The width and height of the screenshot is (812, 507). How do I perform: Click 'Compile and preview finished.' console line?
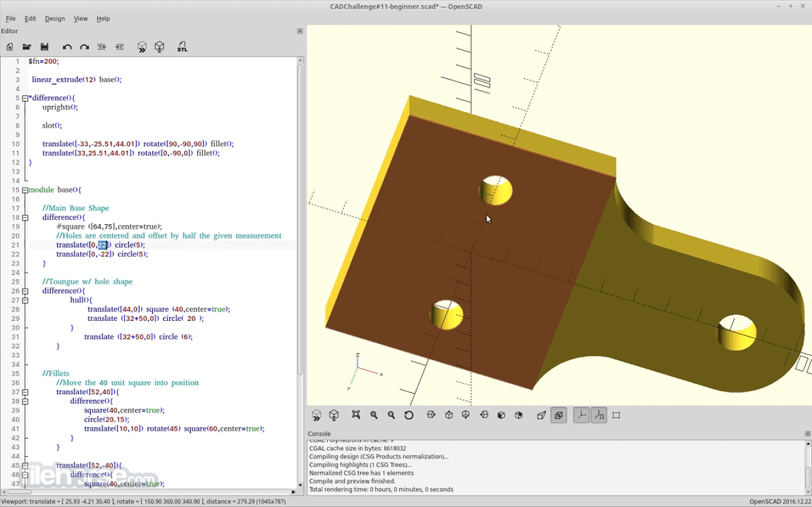[x=352, y=481]
